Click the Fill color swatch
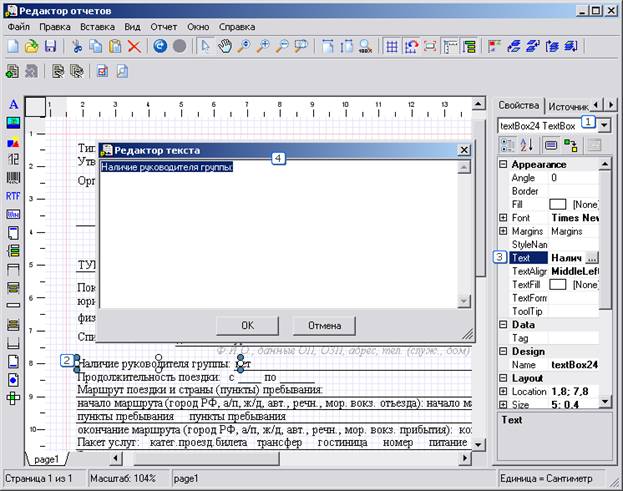 (x=557, y=205)
